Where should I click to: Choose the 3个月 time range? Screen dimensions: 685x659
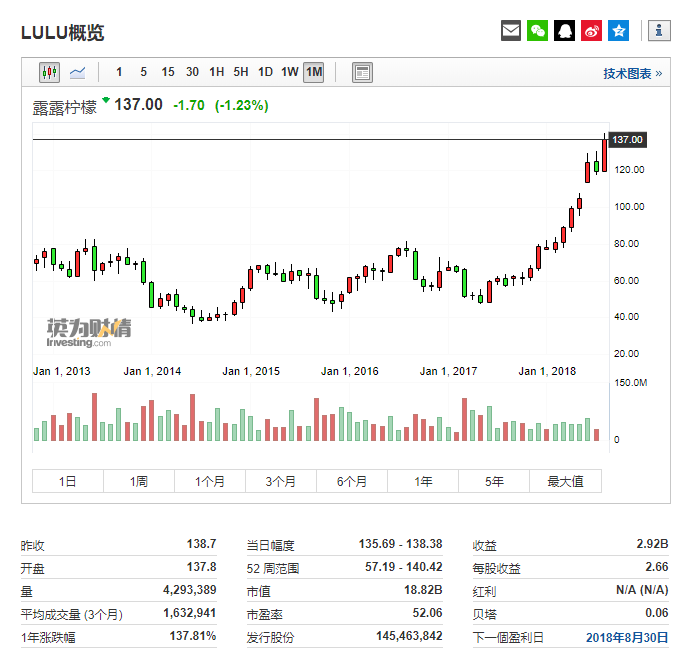[x=281, y=481]
